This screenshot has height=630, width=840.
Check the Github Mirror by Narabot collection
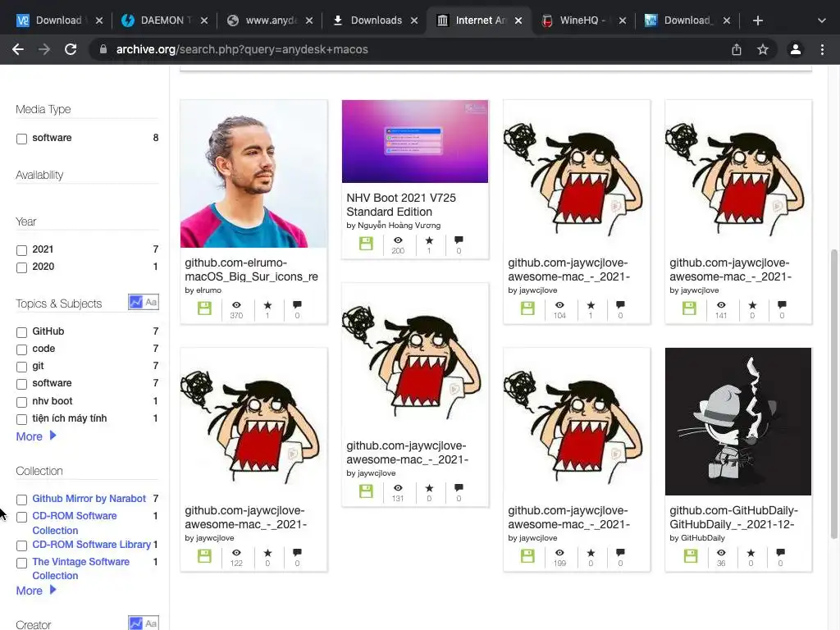[21, 500]
